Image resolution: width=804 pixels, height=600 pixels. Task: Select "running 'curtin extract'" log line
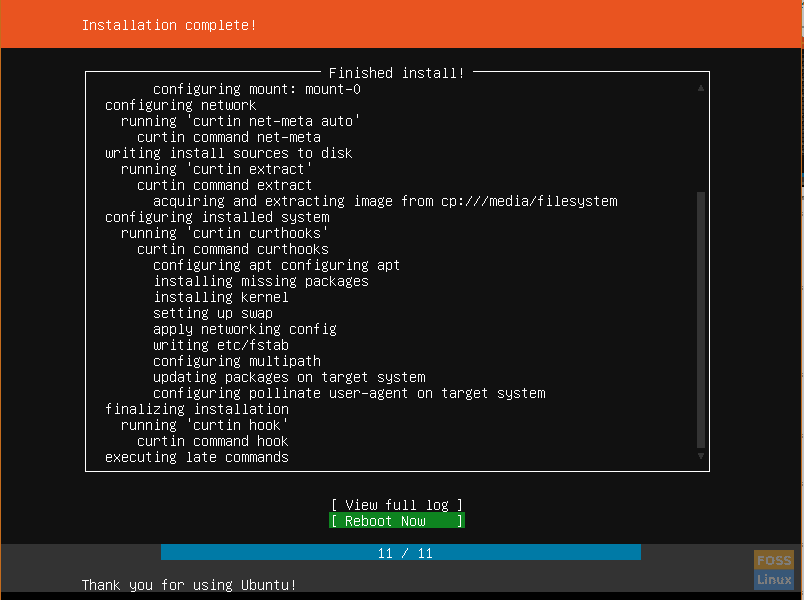(x=216, y=169)
